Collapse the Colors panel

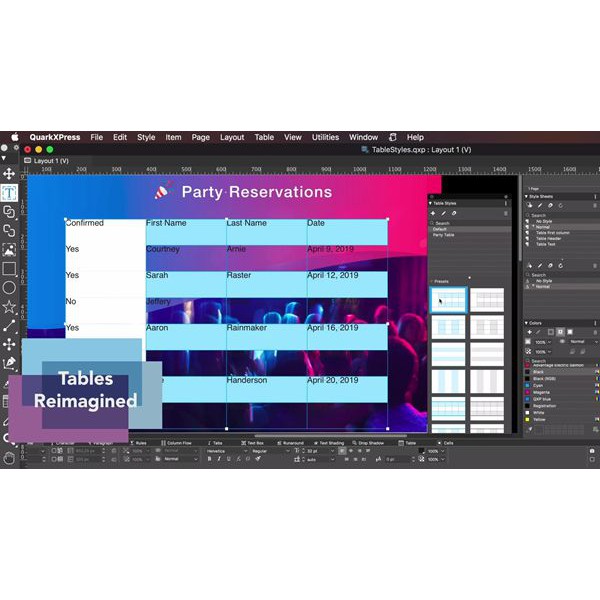tap(526, 322)
